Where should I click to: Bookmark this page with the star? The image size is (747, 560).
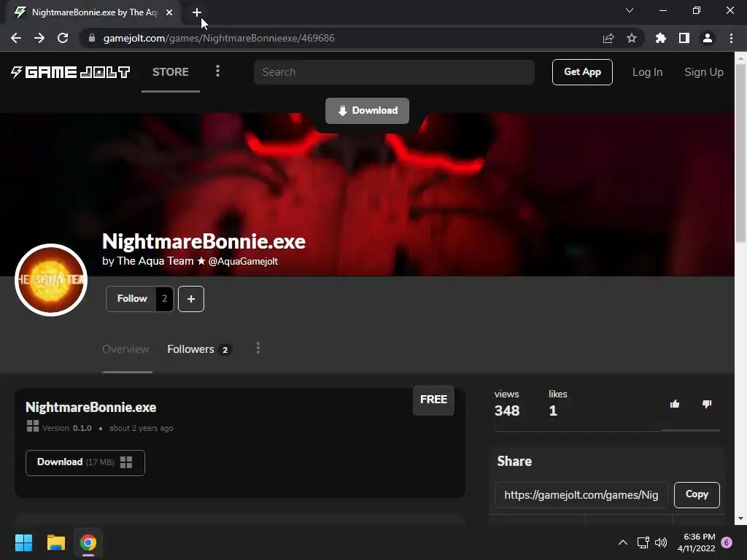point(632,38)
